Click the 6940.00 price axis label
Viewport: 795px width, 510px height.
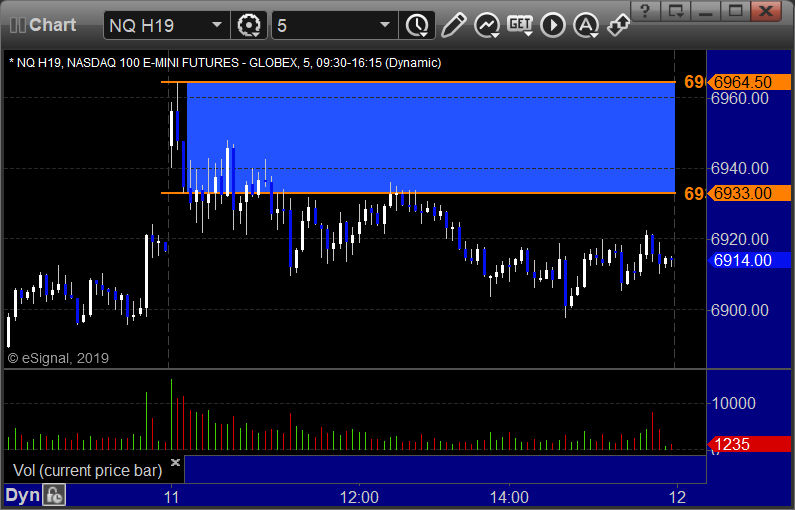(740, 168)
